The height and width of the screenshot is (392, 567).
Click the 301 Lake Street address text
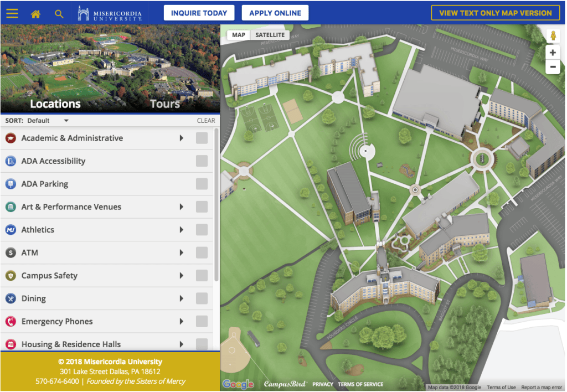coord(110,372)
